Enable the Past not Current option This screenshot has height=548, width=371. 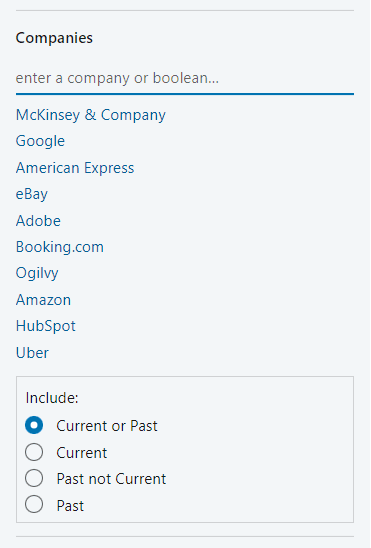34,478
